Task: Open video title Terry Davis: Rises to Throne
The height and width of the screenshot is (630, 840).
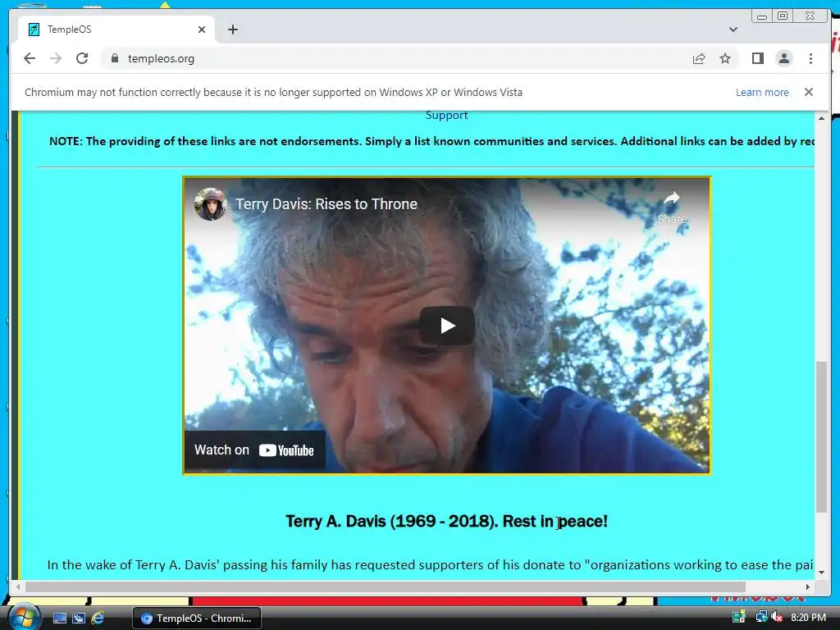Action: [x=326, y=204]
